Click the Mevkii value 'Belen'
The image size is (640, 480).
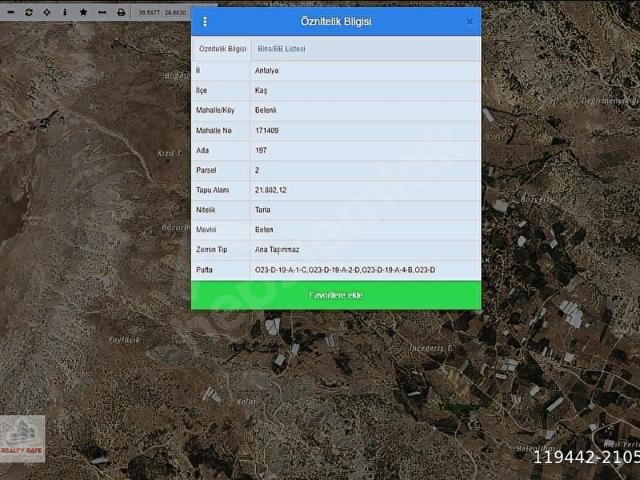point(264,230)
